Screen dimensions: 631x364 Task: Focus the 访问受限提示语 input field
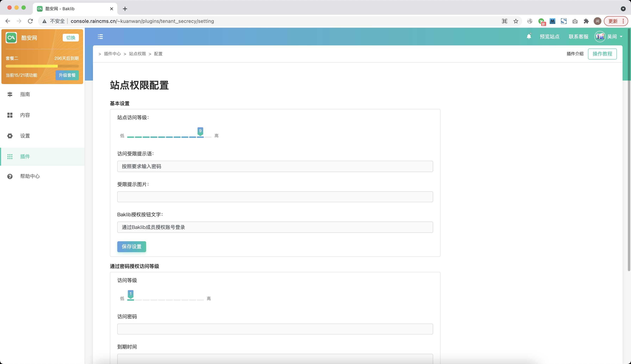pos(275,166)
